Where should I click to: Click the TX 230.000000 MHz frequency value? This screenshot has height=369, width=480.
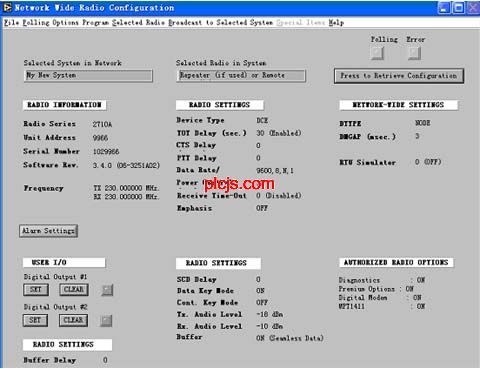click(x=126, y=188)
